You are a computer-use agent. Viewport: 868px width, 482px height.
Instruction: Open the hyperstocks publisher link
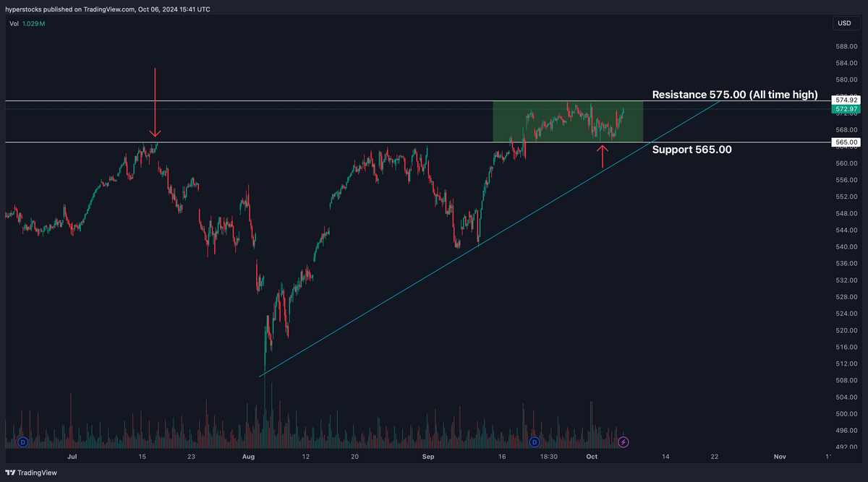pos(25,9)
